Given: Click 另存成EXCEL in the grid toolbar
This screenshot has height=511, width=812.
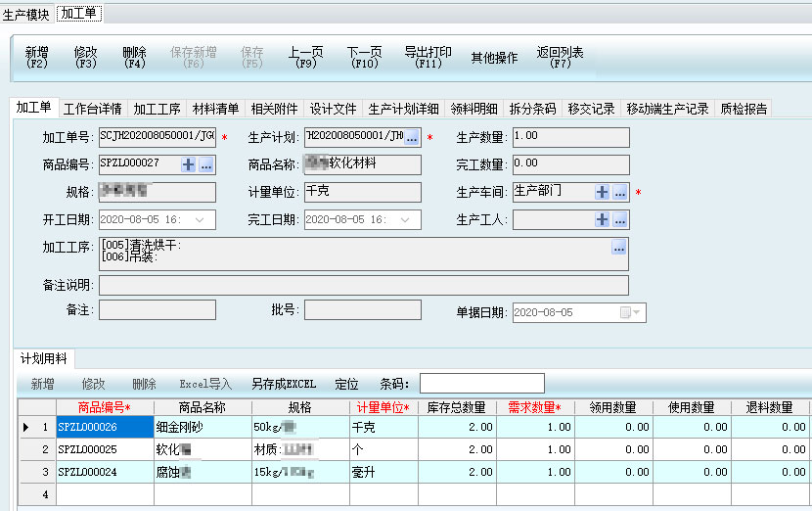Looking at the screenshot, I should (284, 384).
